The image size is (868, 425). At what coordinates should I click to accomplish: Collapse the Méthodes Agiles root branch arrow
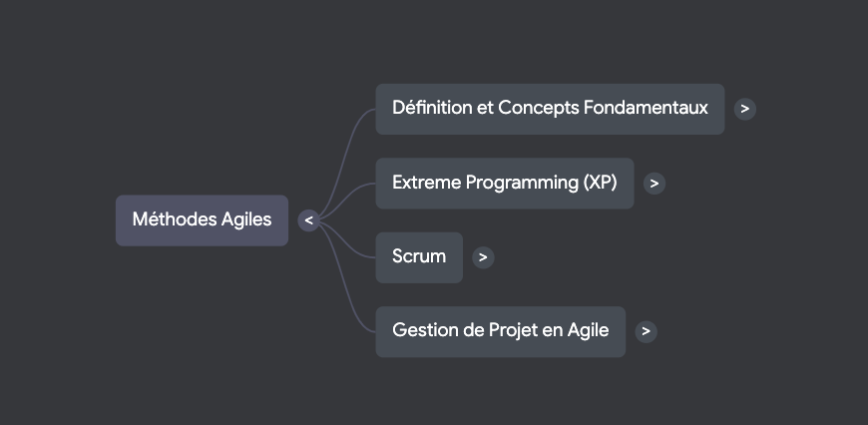tap(309, 220)
